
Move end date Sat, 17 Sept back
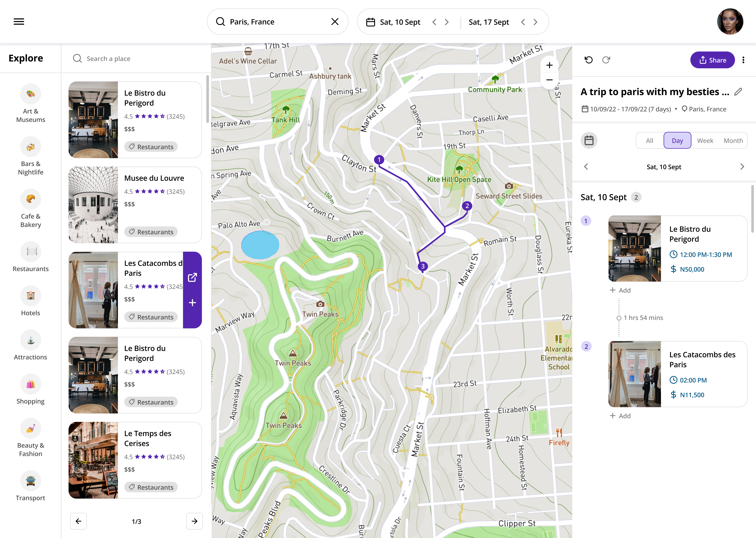click(523, 22)
